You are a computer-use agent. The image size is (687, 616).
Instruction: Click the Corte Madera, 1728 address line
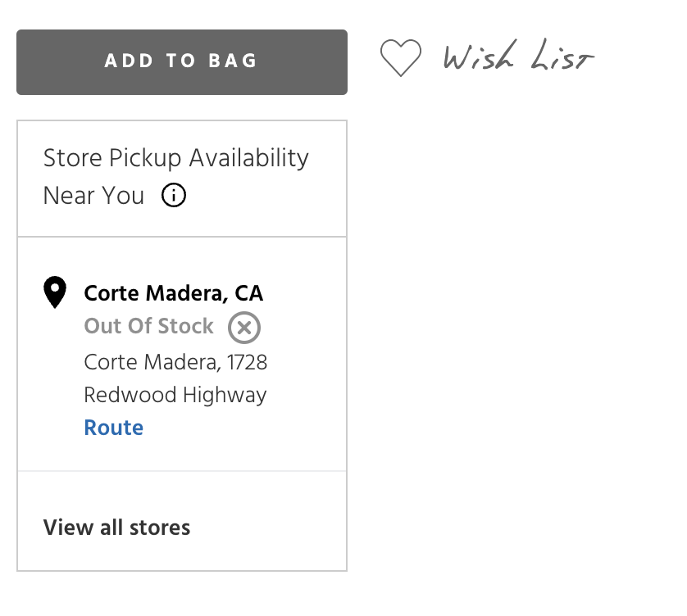click(175, 361)
